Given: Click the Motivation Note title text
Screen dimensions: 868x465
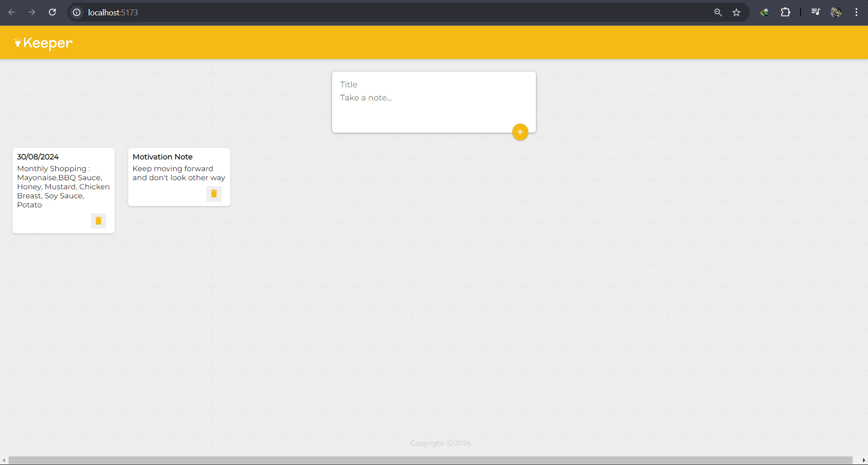Looking at the screenshot, I should pyautogui.click(x=162, y=157).
